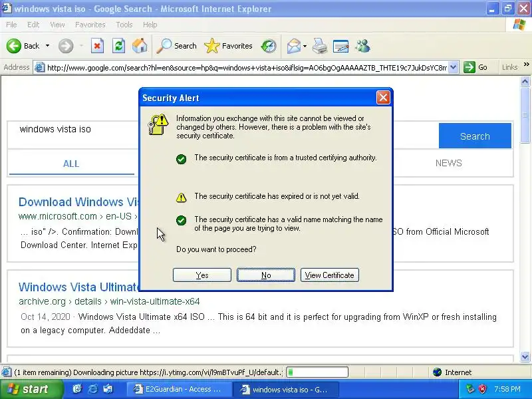
Task: Launch Internet Explorer from quick launch
Action: coord(92,389)
